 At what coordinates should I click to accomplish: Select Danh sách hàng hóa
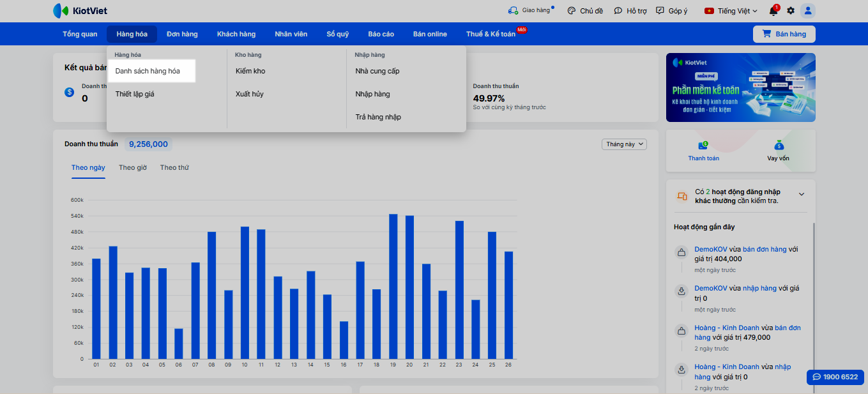151,71
